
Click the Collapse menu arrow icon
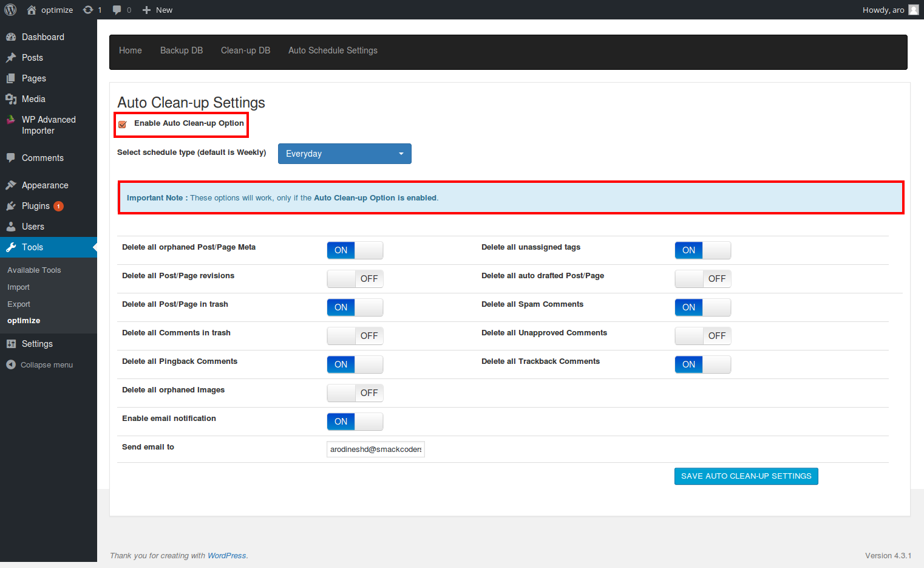[x=11, y=364]
